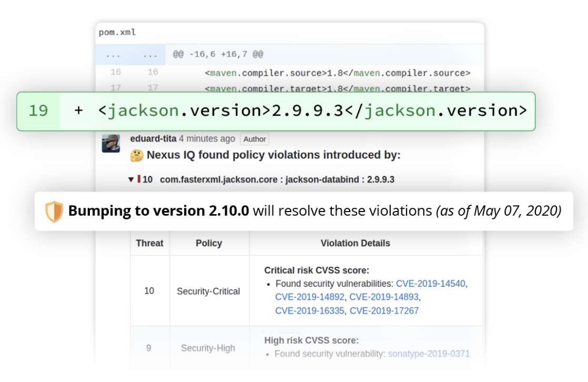Click the red threat level bar icon
Screen dimensions: 588x382
(139, 179)
